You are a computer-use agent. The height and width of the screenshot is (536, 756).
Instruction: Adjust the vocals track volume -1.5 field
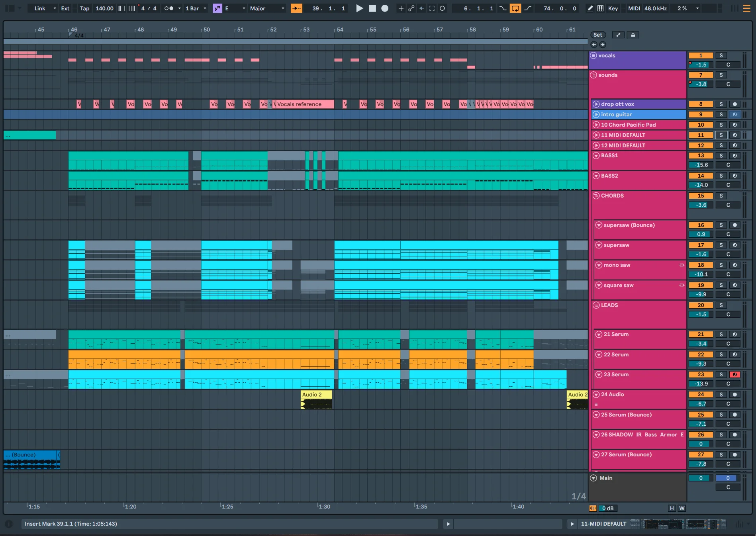[x=701, y=65]
